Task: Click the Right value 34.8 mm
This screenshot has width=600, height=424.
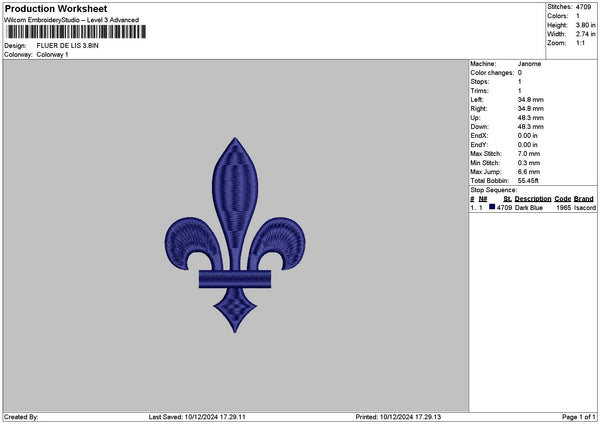Action: click(530, 109)
